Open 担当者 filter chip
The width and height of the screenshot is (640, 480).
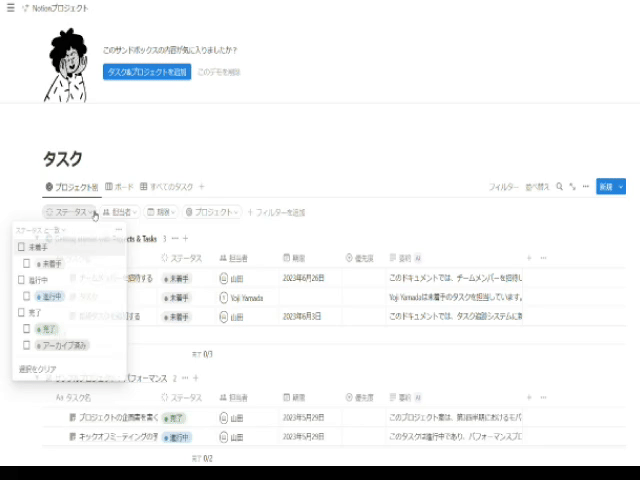tap(120, 212)
